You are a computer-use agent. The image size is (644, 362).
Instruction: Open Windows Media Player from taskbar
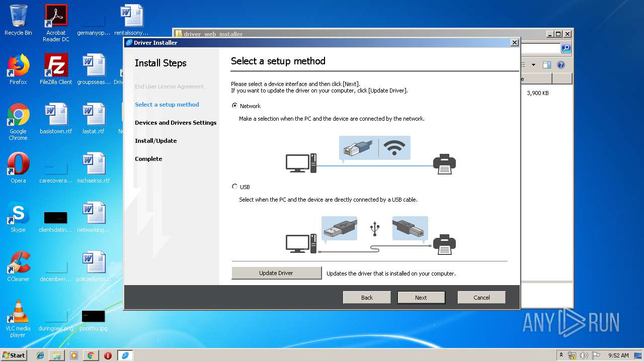74,355
